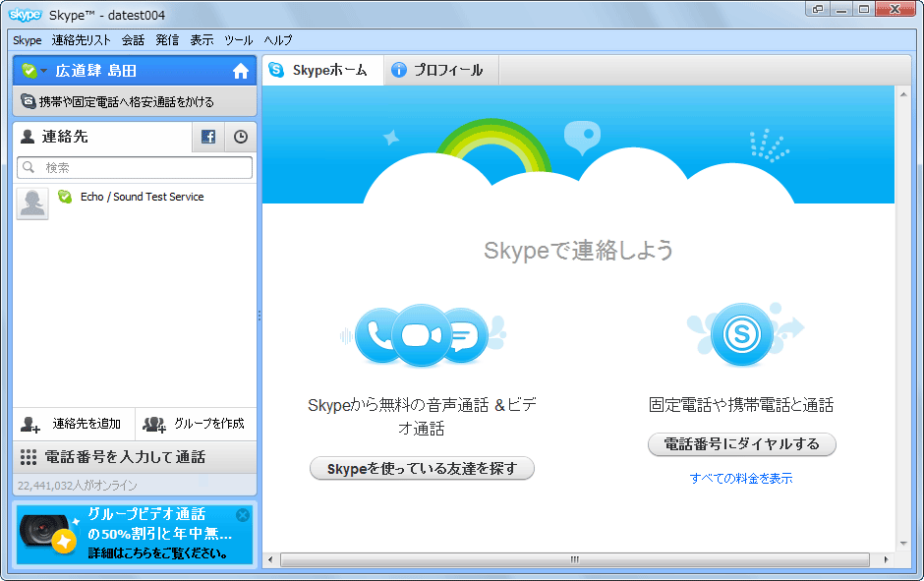Click 電話番号にダイヤルする button
The height and width of the screenshot is (581, 924).
(742, 444)
